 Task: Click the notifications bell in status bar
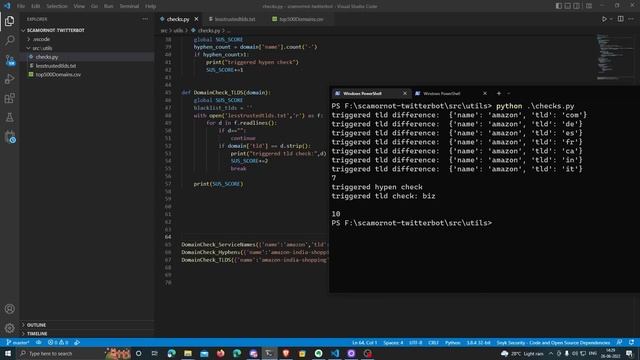tap(631, 342)
